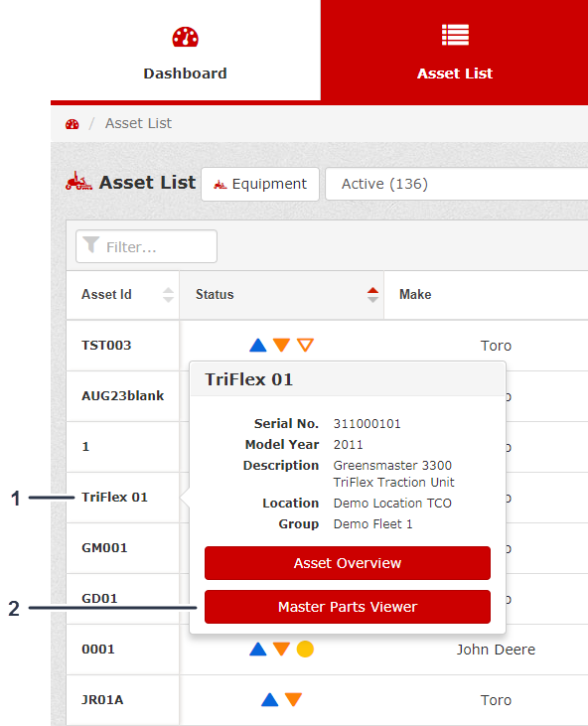Click the Asset List lines icon
The image size is (588, 726).
tap(455, 35)
